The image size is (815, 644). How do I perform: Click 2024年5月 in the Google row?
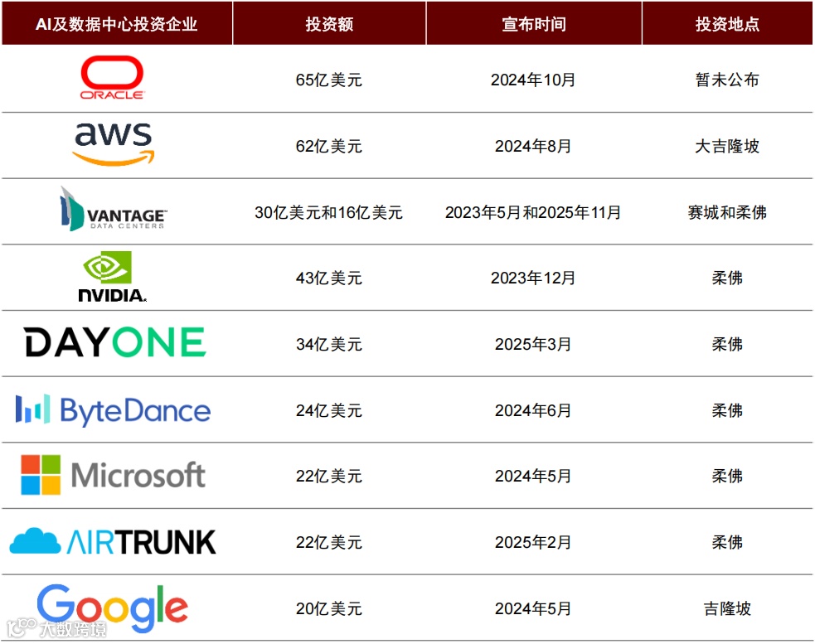[x=533, y=608]
